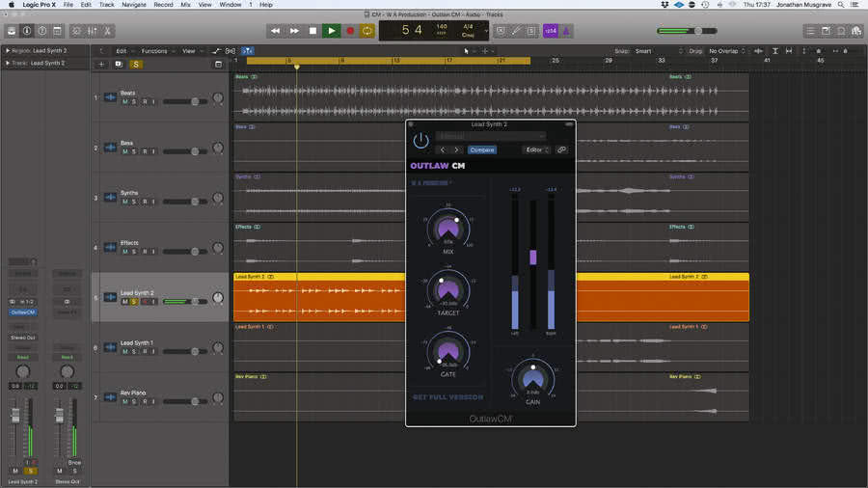Toggle Cycle mode in the transport

point(367,31)
